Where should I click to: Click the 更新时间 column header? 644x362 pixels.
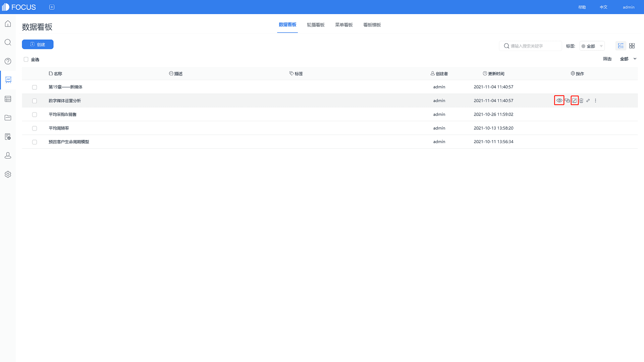pyautogui.click(x=493, y=73)
